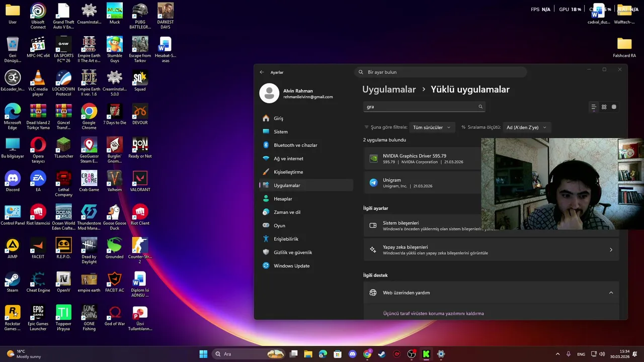Screen dimensions: 644x362
Task: Open the Windows Start menu
Action: (203, 354)
